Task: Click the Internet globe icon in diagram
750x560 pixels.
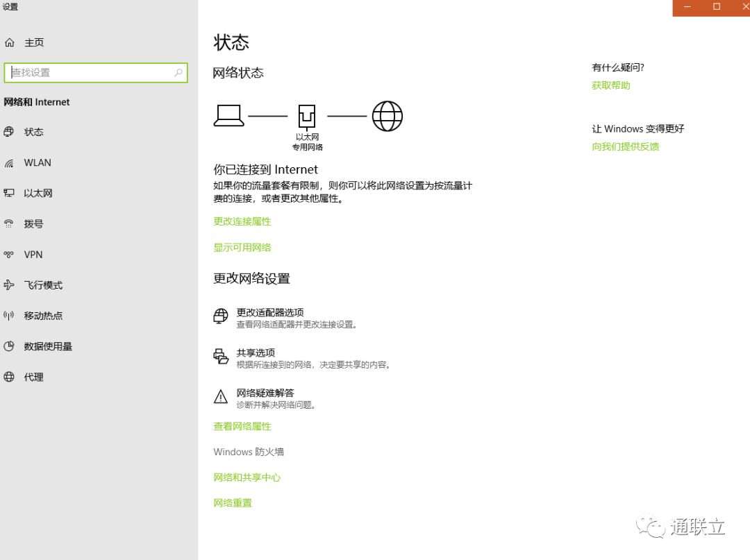Action: click(x=387, y=116)
